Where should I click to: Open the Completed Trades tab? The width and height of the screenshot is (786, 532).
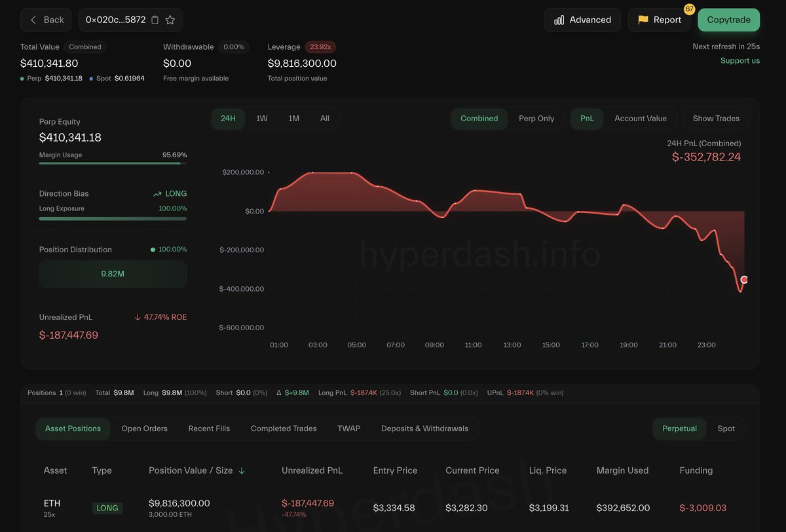284,428
